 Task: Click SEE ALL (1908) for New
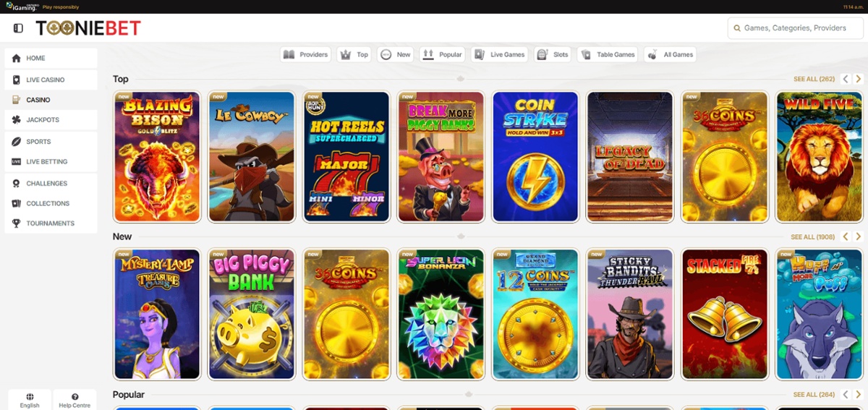coord(813,237)
